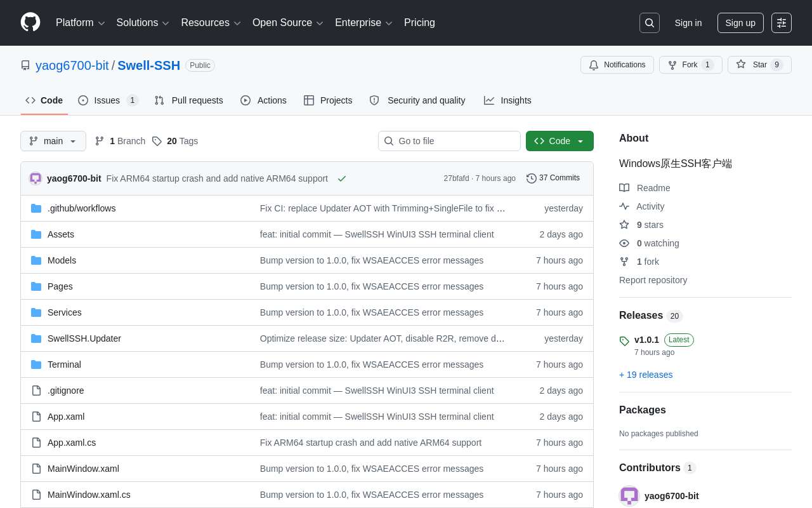Click the v1.0.1 release tag icon
This screenshot has width=812, height=508.
[624, 341]
